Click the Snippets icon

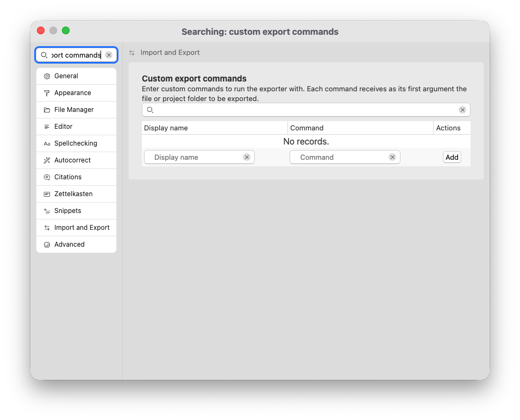(x=47, y=211)
